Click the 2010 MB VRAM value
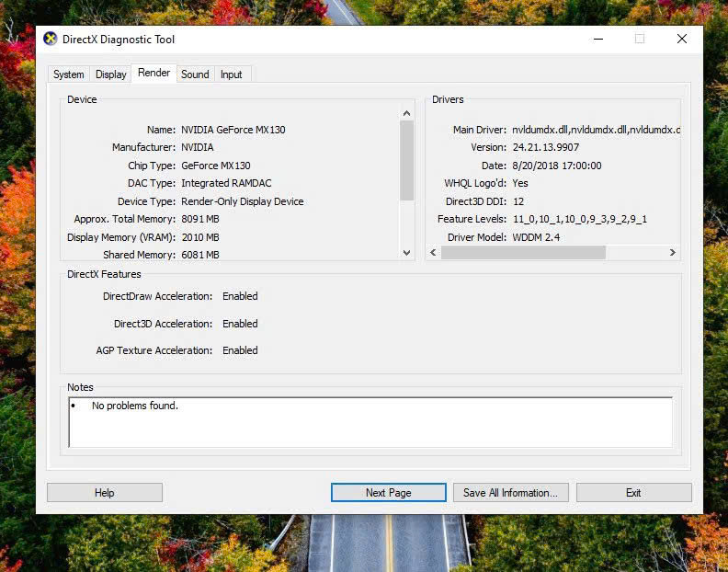728x572 pixels. pos(200,237)
